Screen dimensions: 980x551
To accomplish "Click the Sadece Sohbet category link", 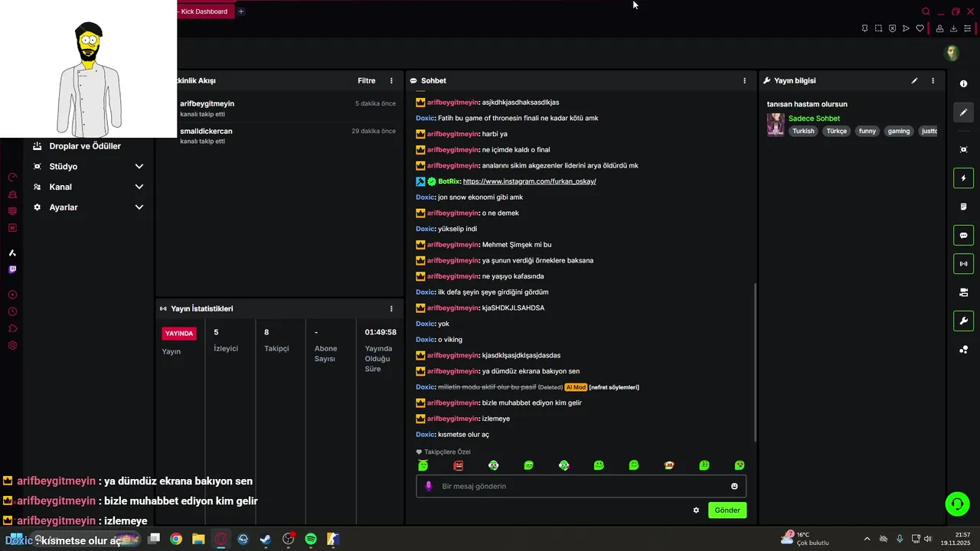I will coord(814,119).
